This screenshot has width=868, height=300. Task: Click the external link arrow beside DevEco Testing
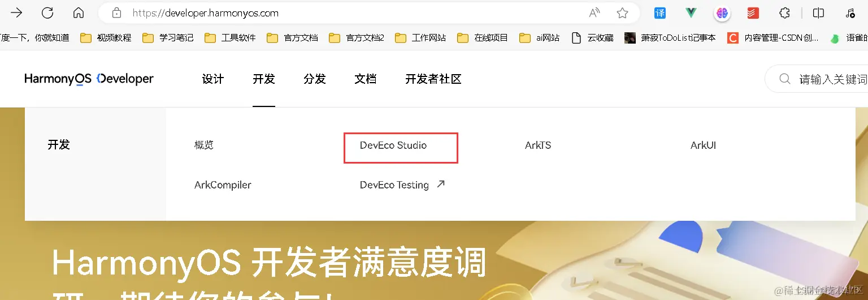tap(441, 184)
